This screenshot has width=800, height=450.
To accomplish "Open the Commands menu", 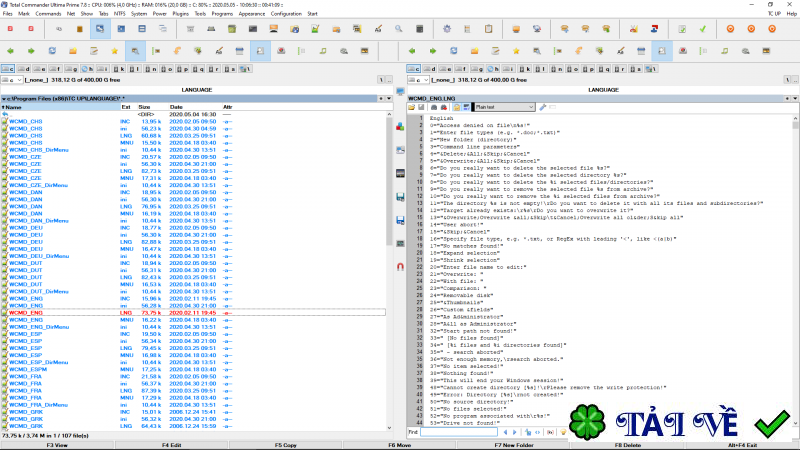I will point(48,14).
